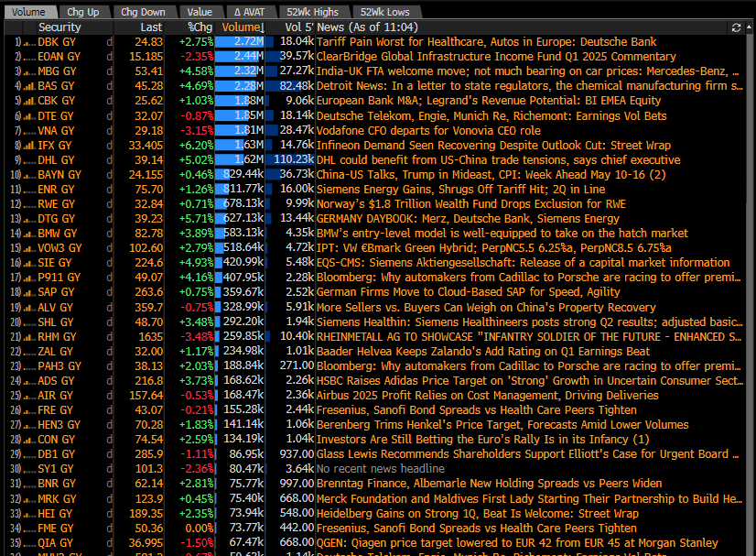756x556 pixels.
Task: Open mini chart icon for ENR GY
Action: [29, 190]
